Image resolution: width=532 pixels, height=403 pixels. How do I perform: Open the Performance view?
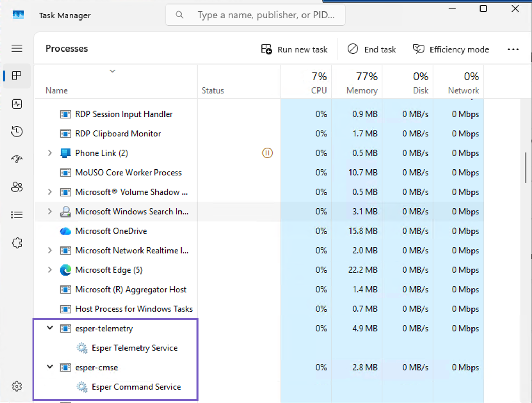(x=17, y=104)
